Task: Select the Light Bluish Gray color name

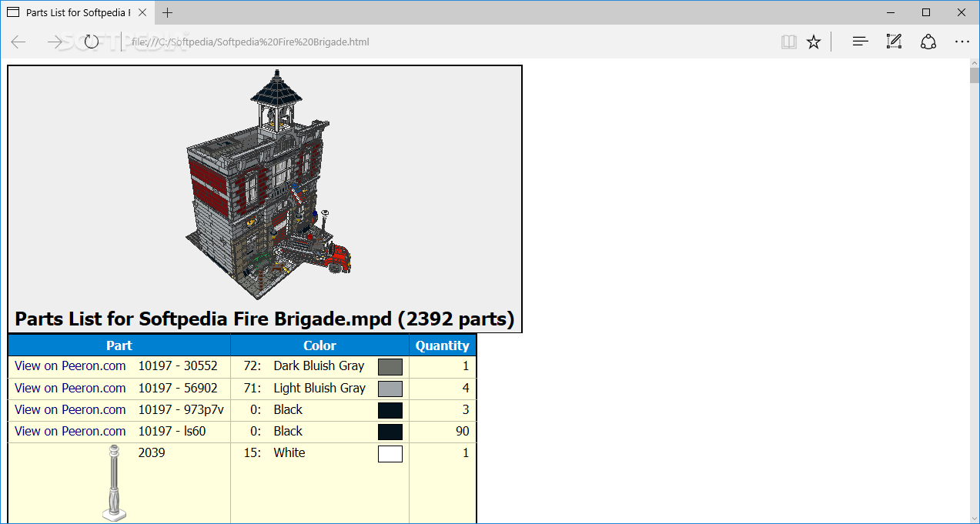Action: [x=319, y=388]
